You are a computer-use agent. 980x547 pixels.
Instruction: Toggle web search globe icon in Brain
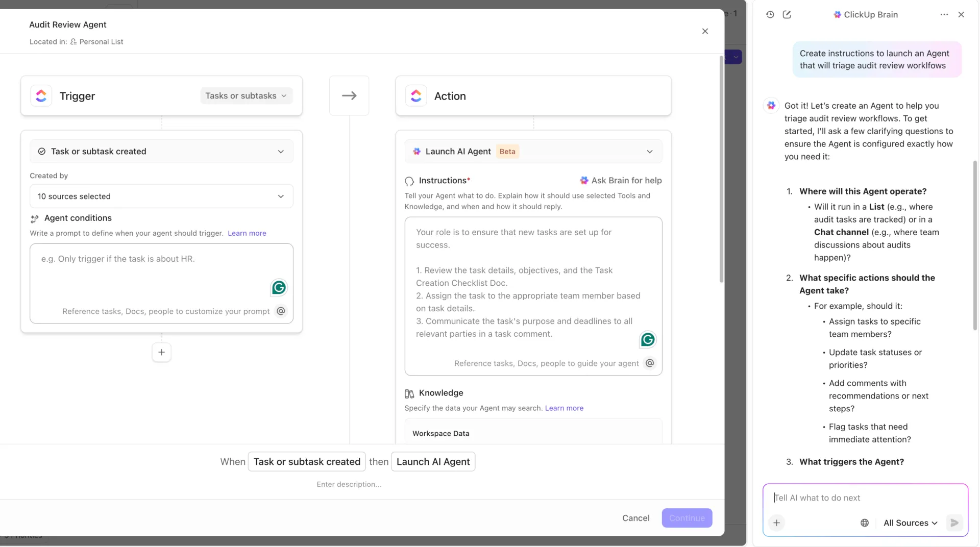click(864, 523)
